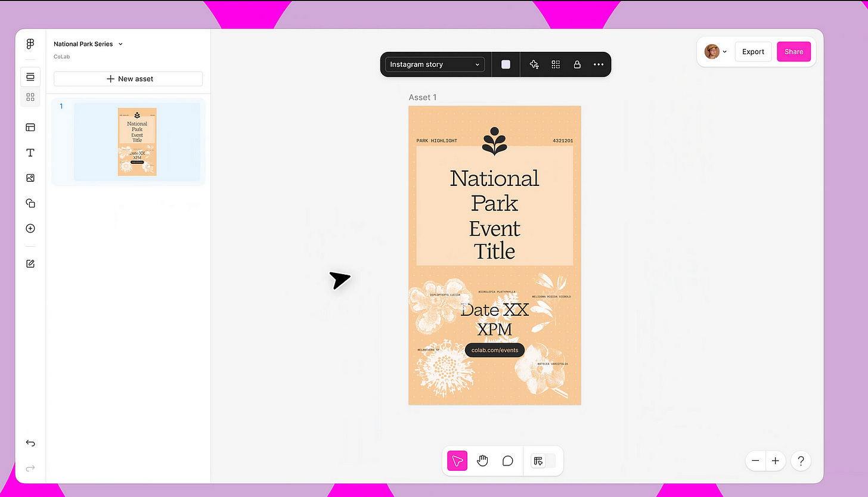Open the shapes tool icon
The image size is (868, 497).
click(x=30, y=203)
